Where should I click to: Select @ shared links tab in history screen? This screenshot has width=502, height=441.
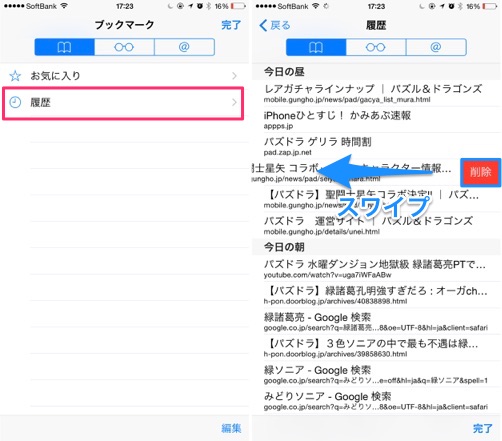pos(436,47)
